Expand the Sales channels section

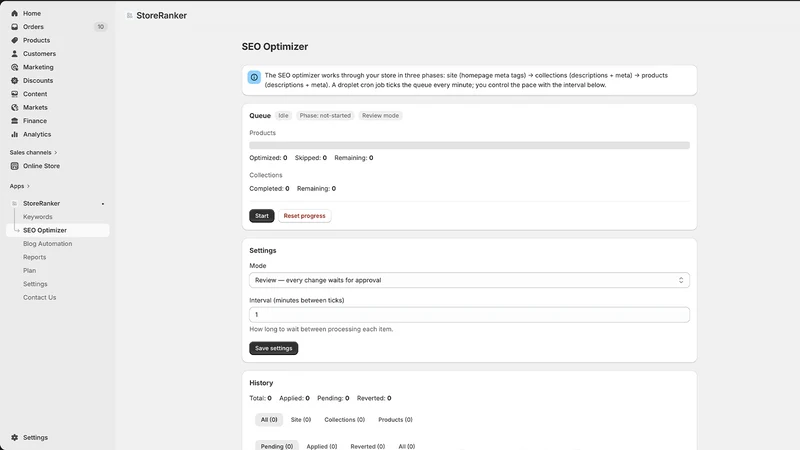point(33,153)
